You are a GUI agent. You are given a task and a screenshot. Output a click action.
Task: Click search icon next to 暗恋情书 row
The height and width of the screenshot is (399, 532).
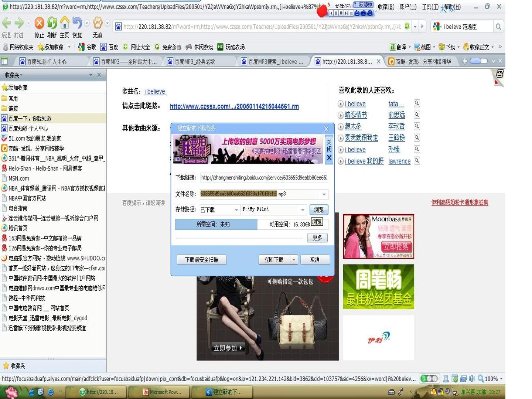pos(417,115)
